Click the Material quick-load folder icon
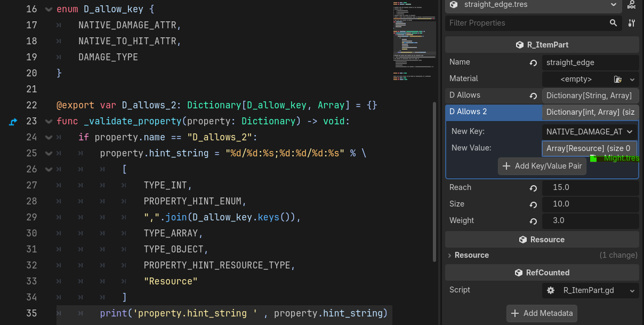The width and height of the screenshot is (644, 325). [618, 79]
